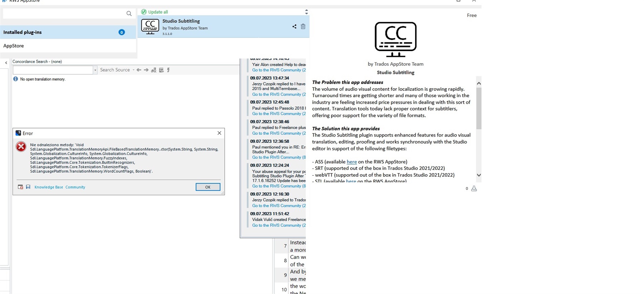
Task: Click the Update all button
Action: (x=155, y=12)
